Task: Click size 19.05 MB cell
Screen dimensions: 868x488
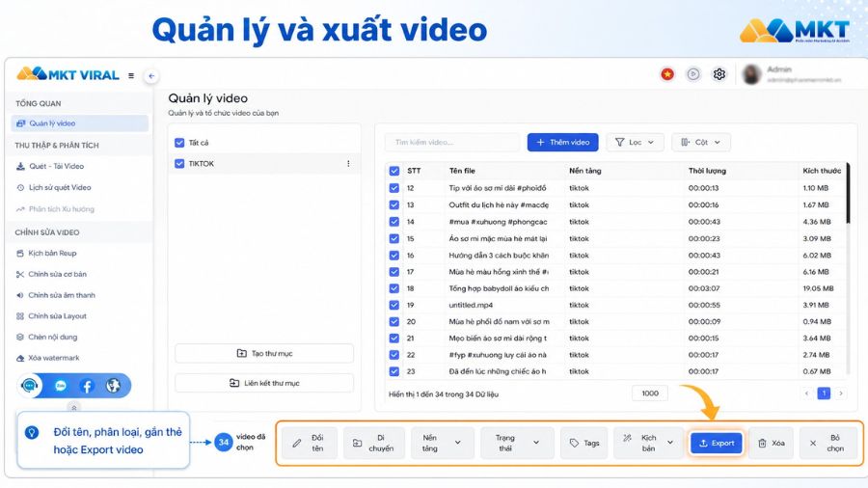Action: click(818, 288)
